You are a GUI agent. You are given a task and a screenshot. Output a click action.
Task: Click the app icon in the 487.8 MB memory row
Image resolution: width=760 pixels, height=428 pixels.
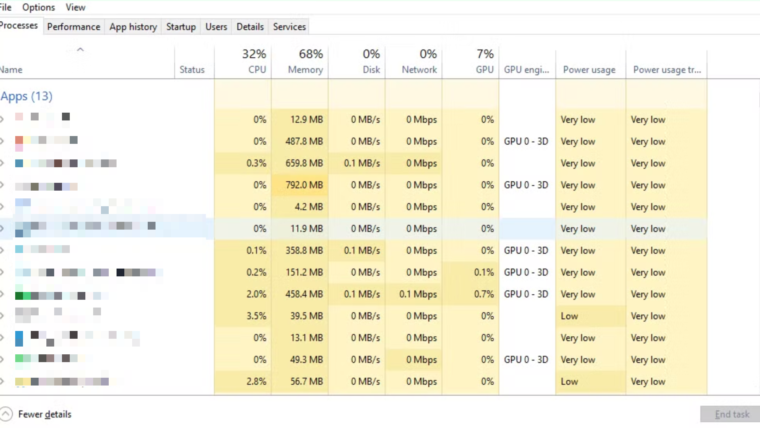[x=19, y=141]
